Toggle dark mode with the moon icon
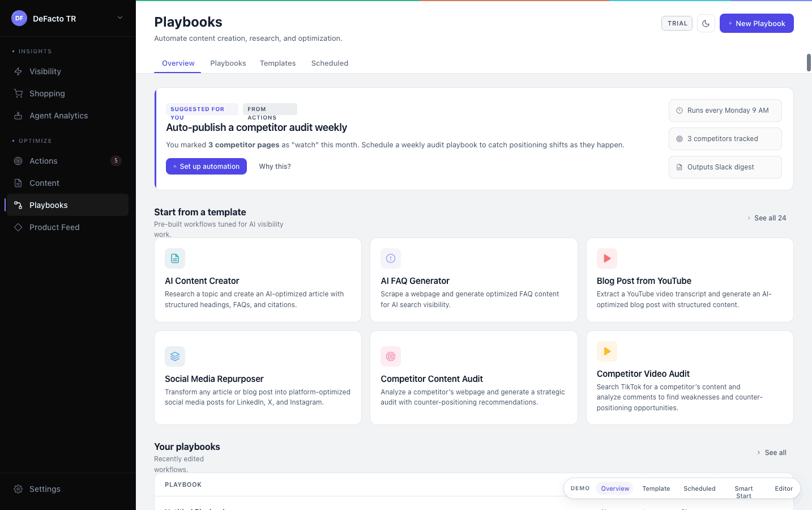 tap(706, 23)
